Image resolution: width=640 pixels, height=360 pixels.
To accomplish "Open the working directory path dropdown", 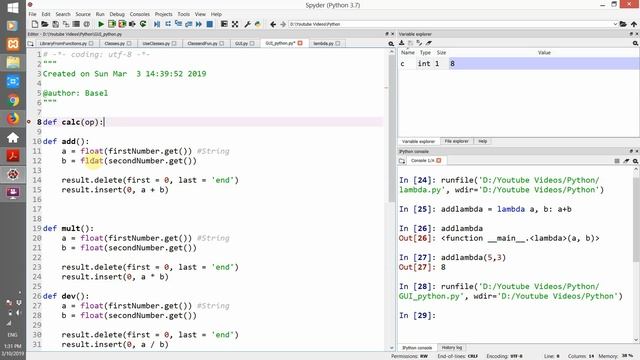I will point(615,24).
